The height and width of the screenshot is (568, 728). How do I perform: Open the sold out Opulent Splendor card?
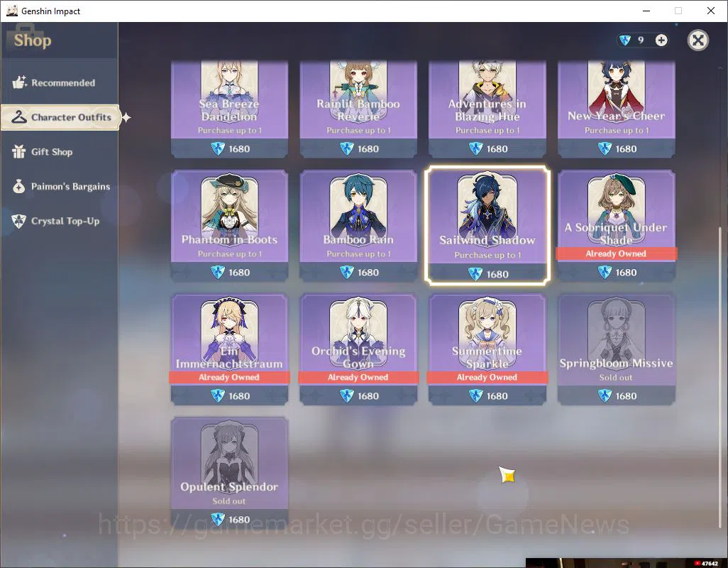click(x=229, y=473)
